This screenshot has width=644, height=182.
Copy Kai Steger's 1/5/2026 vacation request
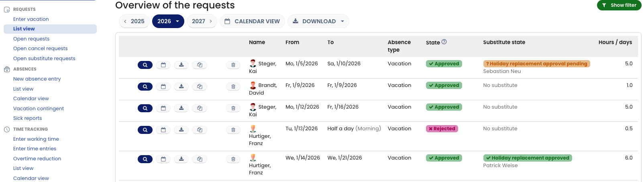(200, 65)
